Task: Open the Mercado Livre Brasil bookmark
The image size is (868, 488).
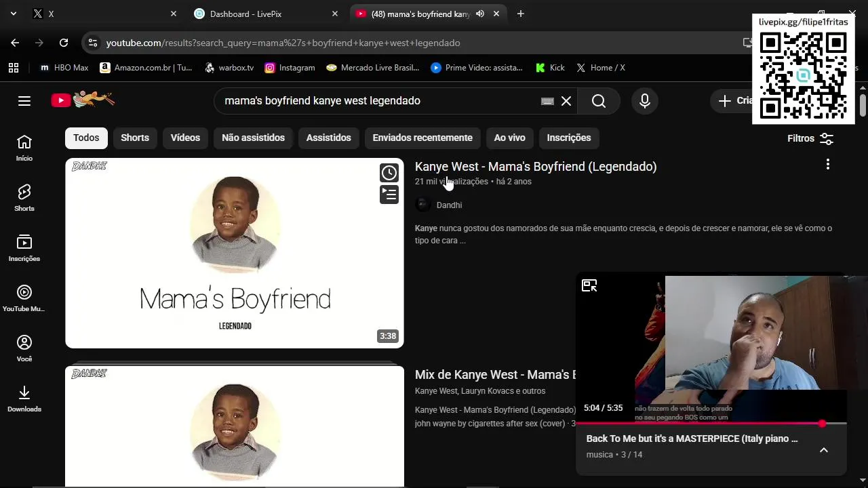Action: coord(373,68)
